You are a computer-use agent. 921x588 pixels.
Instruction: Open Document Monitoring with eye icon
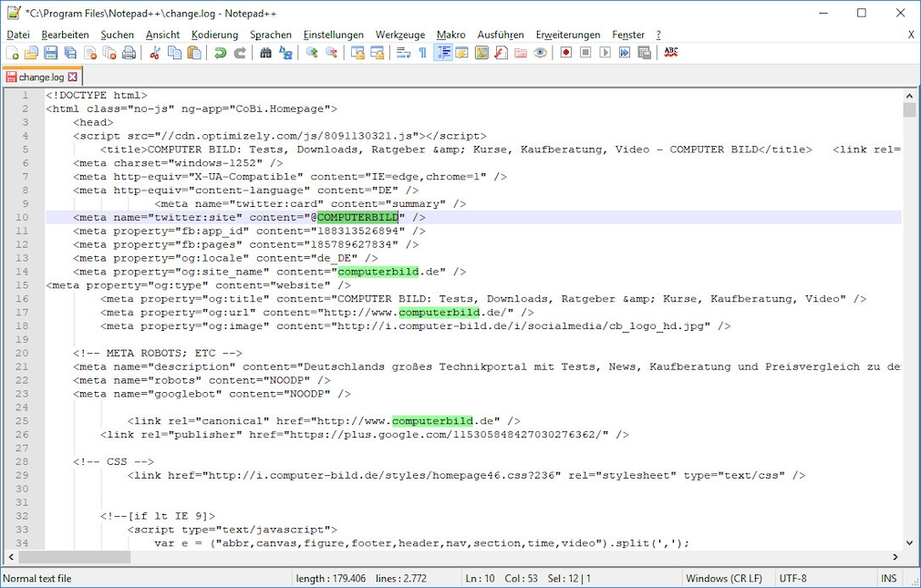[540, 53]
